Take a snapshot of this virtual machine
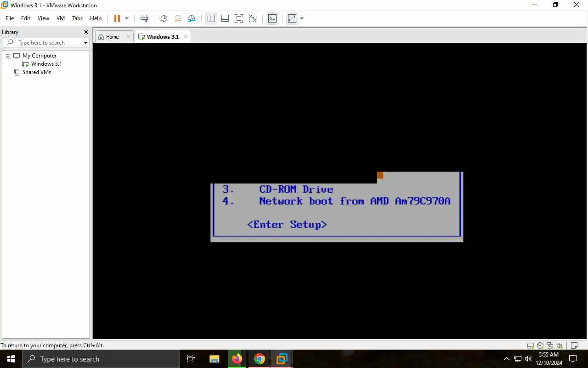 click(164, 18)
